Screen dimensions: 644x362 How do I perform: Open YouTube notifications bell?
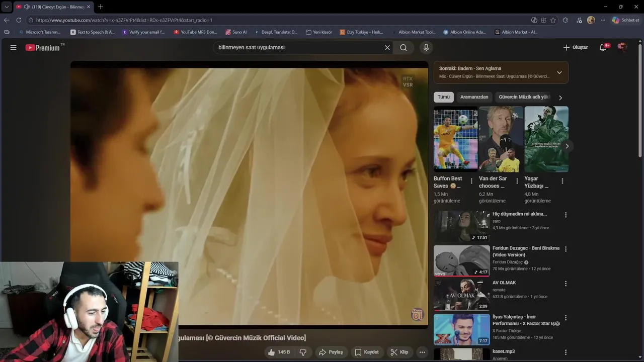point(603,47)
